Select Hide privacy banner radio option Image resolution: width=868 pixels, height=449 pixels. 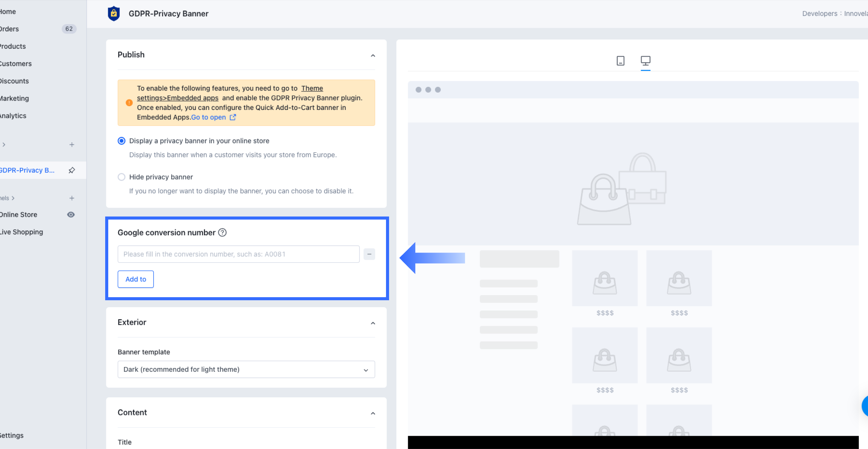(x=122, y=177)
